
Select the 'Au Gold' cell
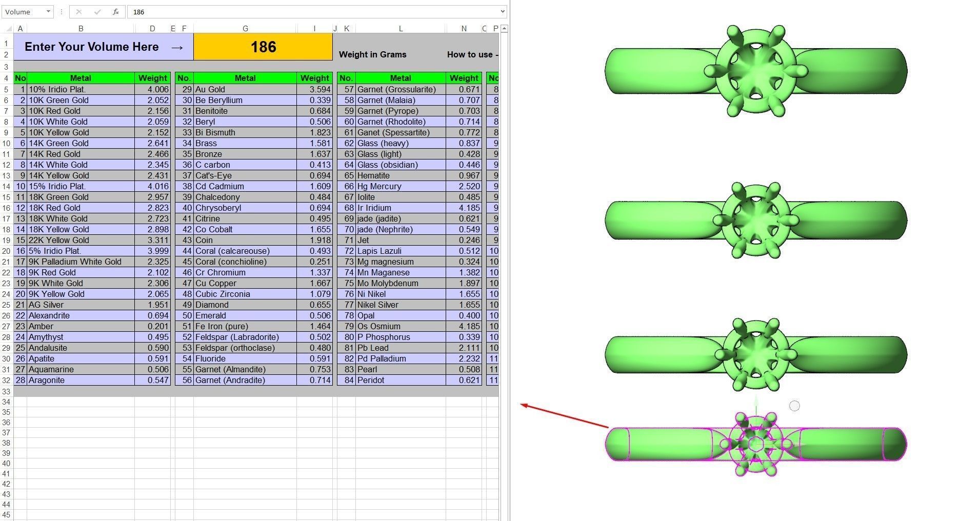point(245,89)
